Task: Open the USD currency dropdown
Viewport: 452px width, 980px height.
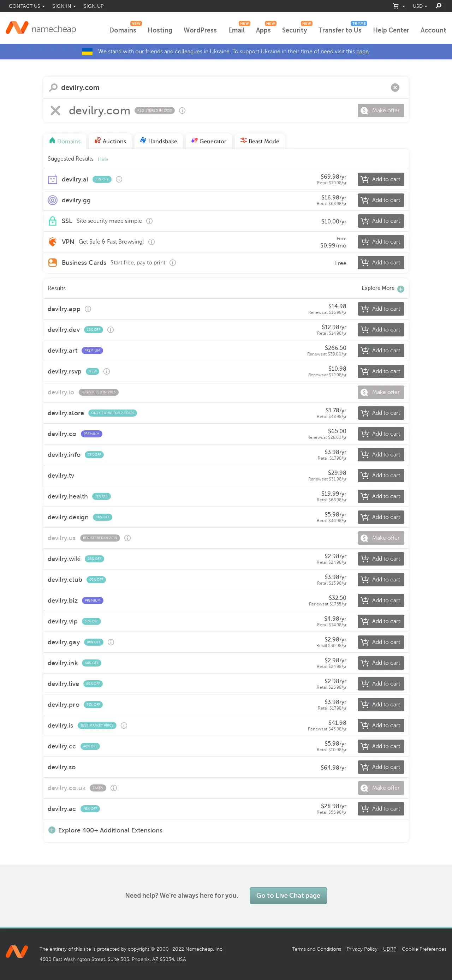Action: click(420, 6)
